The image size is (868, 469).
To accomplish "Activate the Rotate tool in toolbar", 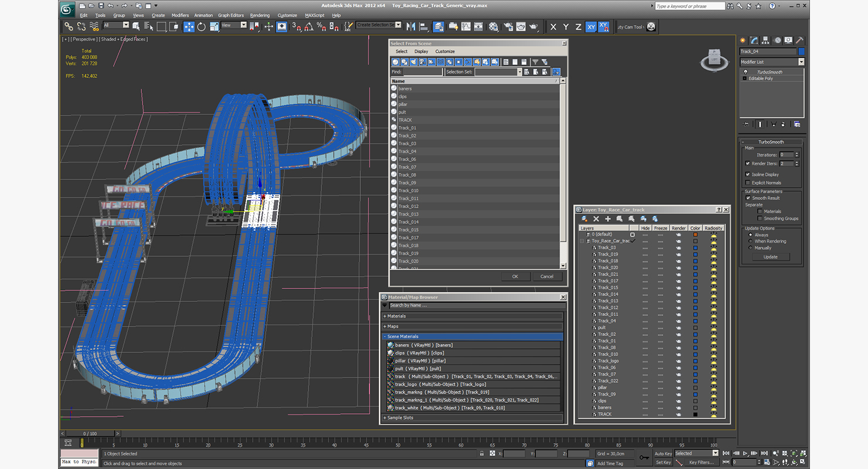I will coord(201,26).
